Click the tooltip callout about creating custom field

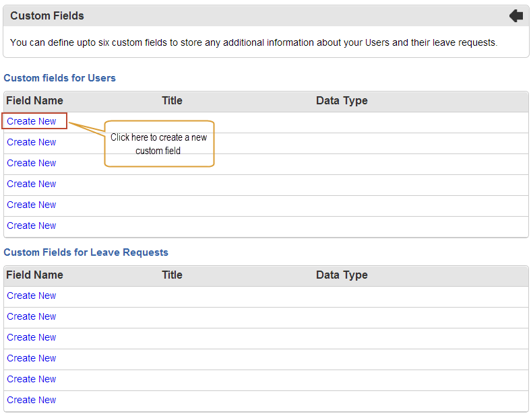[159, 144]
